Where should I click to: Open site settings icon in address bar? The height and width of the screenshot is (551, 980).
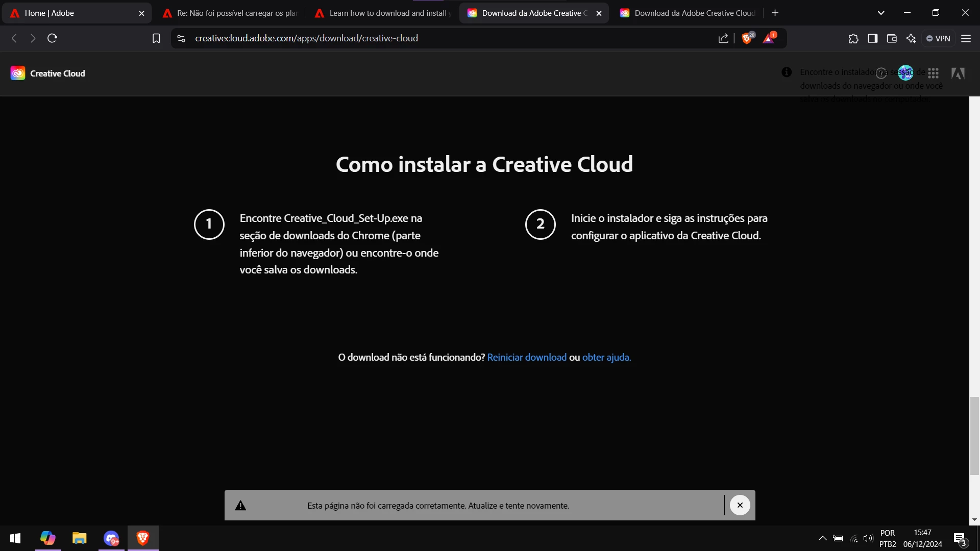[x=181, y=38]
